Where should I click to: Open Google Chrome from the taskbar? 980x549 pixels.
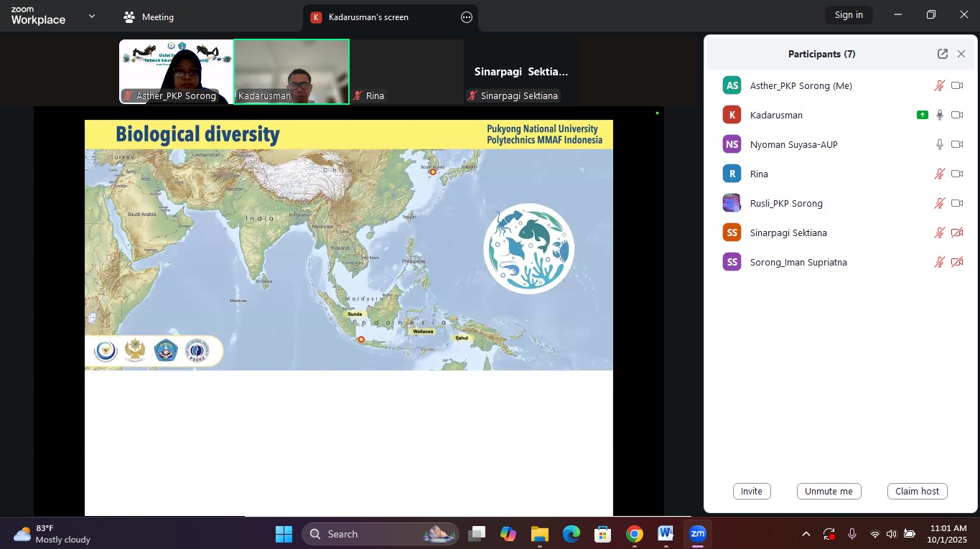pos(634,534)
